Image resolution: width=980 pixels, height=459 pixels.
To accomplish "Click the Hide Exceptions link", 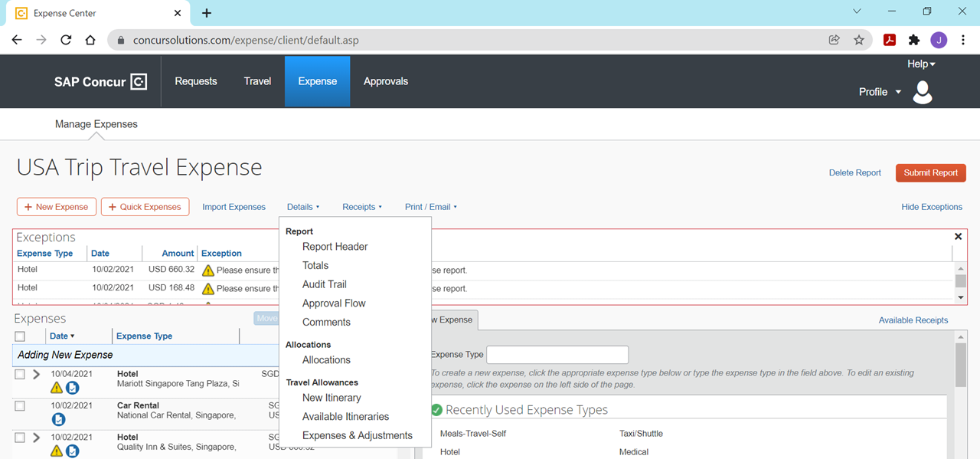I will (932, 207).
